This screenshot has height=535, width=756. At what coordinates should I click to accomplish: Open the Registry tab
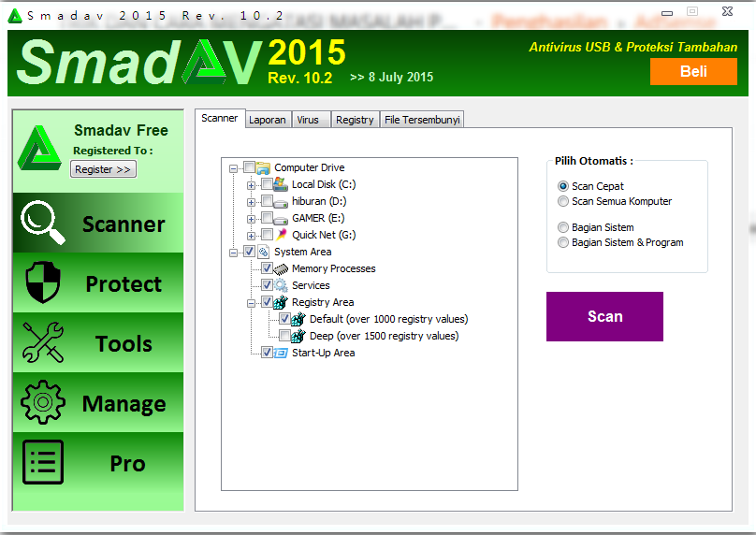[355, 120]
